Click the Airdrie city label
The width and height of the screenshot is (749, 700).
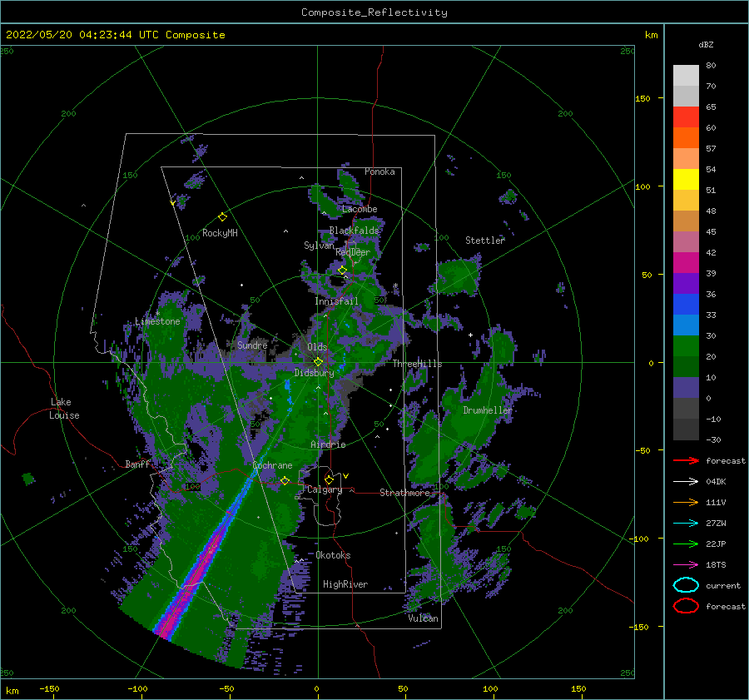328,444
